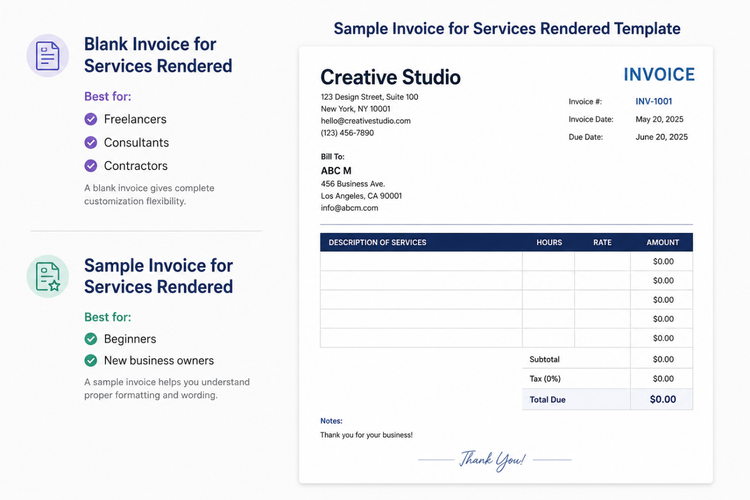
Task: Click the purple checkmark beside Contractors
Action: (x=91, y=166)
